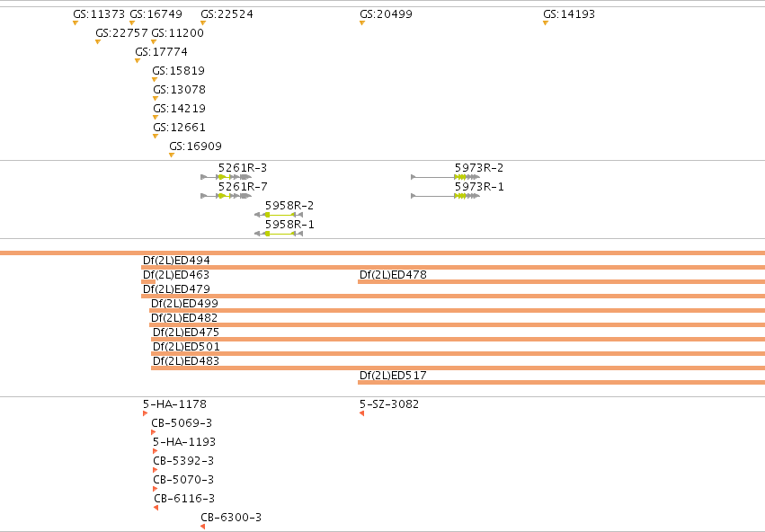Click the GS:14193 insertion marker triangle
Screen dimensions: 765x532
(x=546, y=23)
